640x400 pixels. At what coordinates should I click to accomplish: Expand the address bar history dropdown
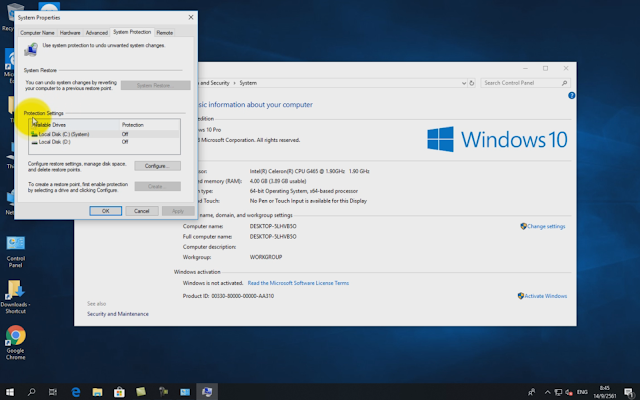(x=464, y=83)
